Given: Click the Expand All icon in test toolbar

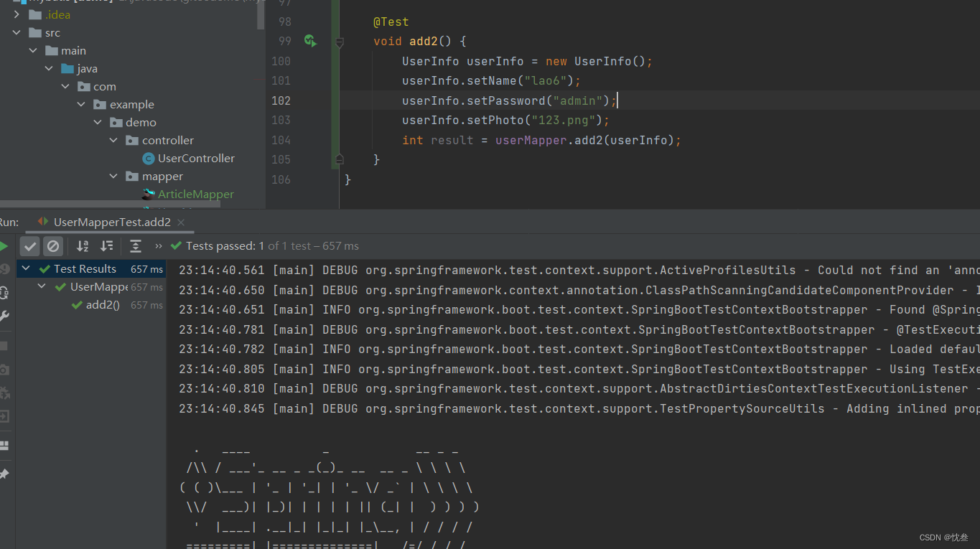Looking at the screenshot, I should [135, 246].
